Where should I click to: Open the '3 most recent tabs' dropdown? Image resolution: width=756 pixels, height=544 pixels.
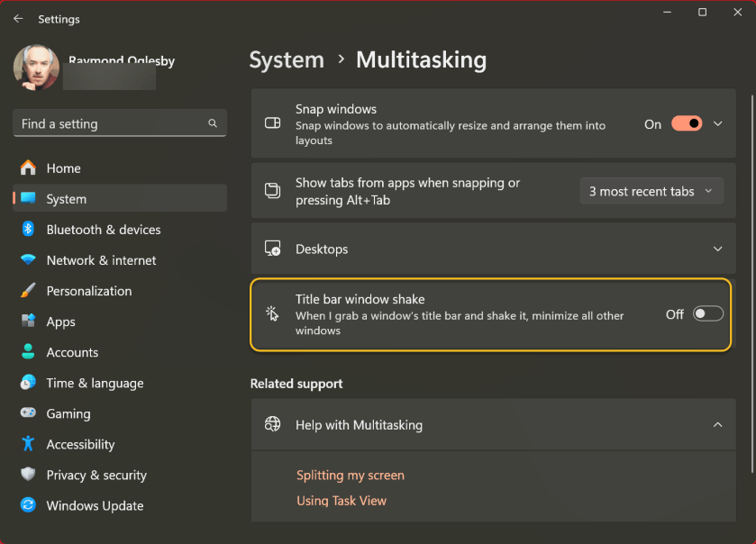(651, 191)
